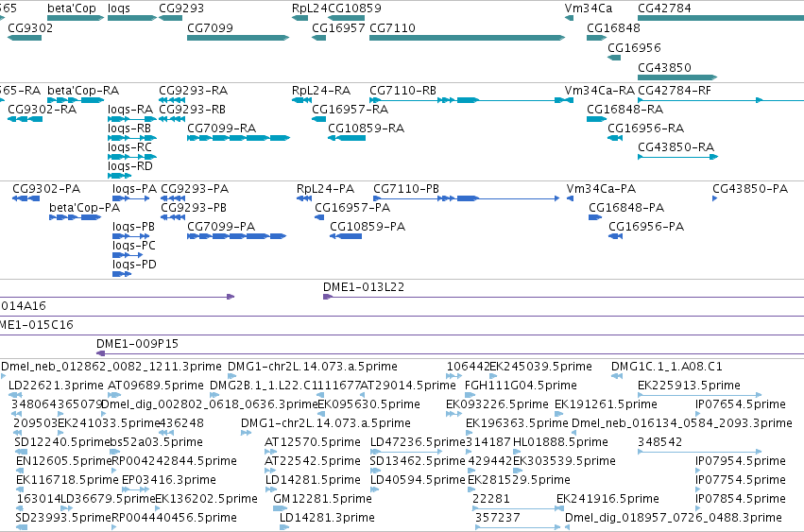Viewport: 804px width, 532px height.
Task: Click the CG7099 gene label
Action: click(210, 27)
